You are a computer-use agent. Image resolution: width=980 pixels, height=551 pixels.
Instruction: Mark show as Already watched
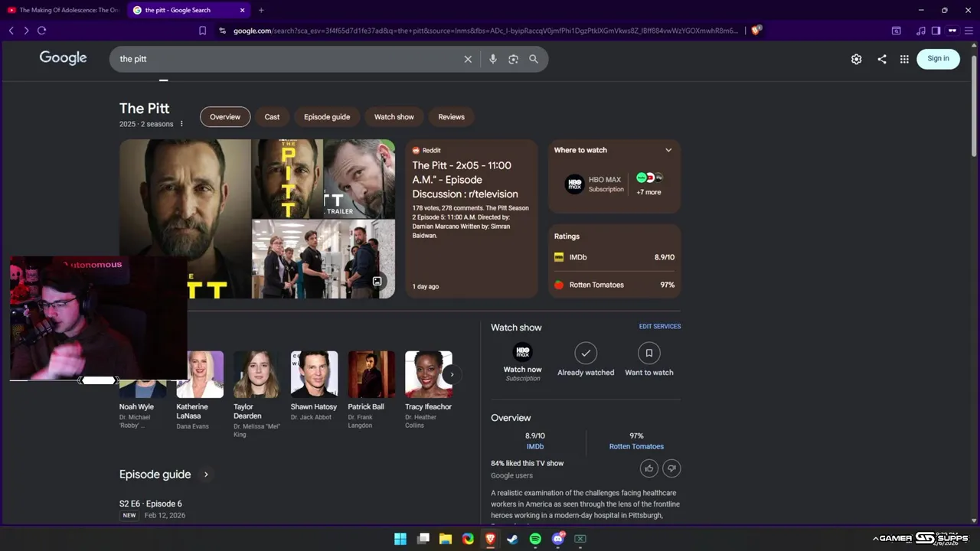pyautogui.click(x=586, y=359)
